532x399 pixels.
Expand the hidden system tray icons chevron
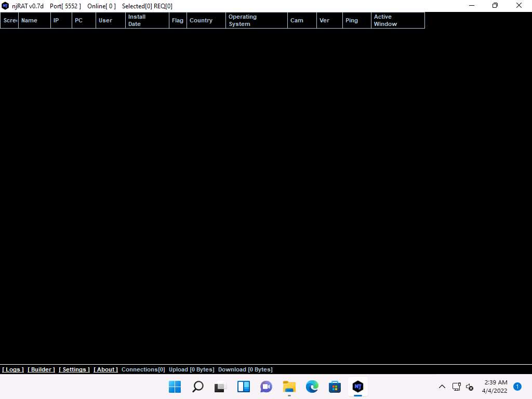pyautogui.click(x=442, y=387)
